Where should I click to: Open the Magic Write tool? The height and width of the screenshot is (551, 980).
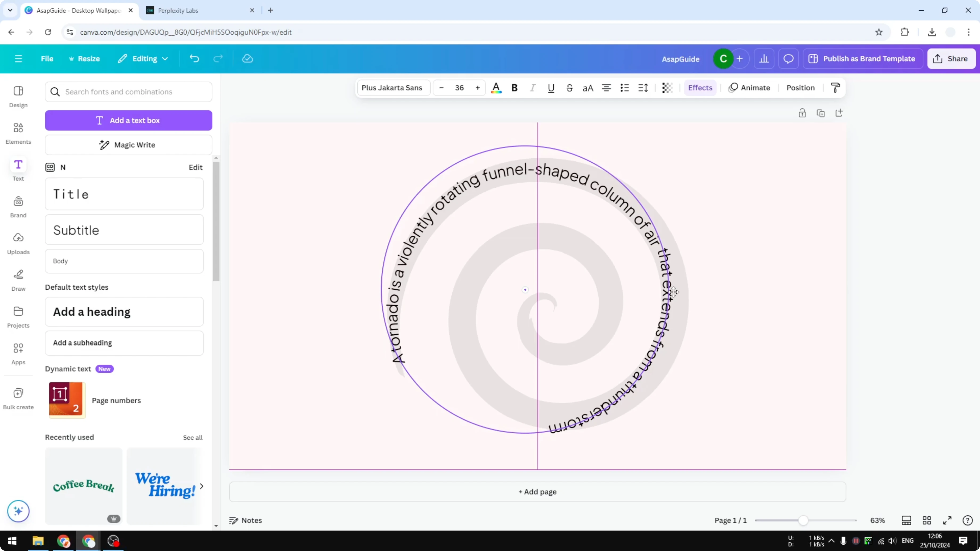128,145
